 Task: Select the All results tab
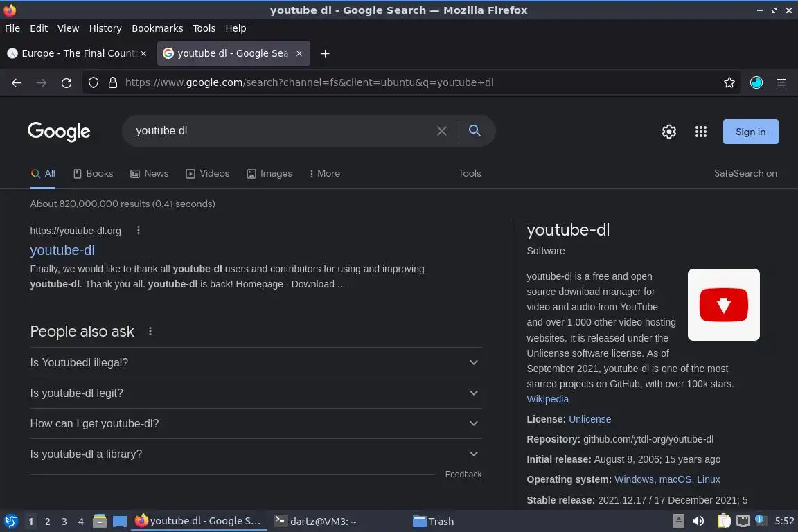click(x=43, y=174)
